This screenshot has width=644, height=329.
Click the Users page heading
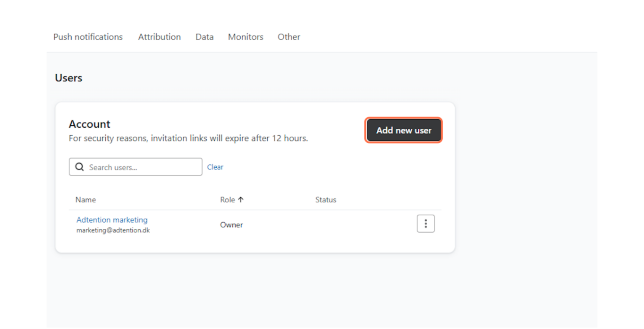(68, 78)
